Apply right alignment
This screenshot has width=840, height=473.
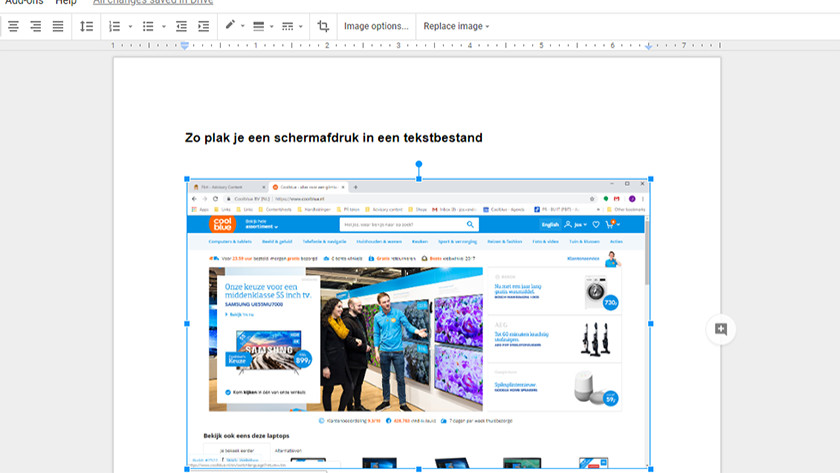(x=35, y=26)
